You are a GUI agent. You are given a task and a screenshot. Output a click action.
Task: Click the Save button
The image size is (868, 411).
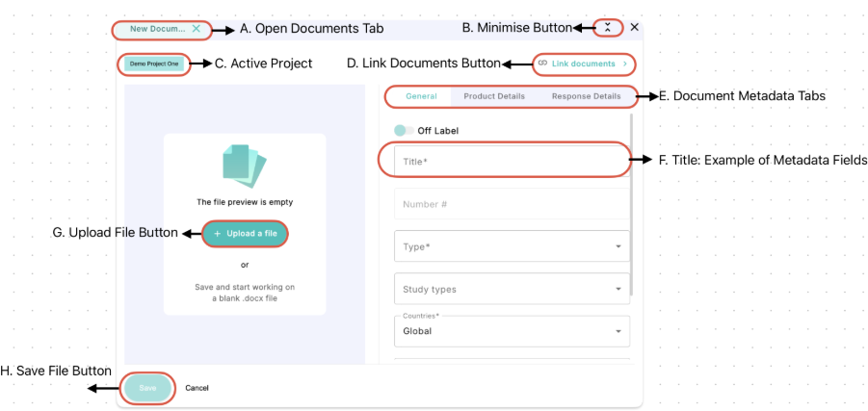click(x=147, y=388)
